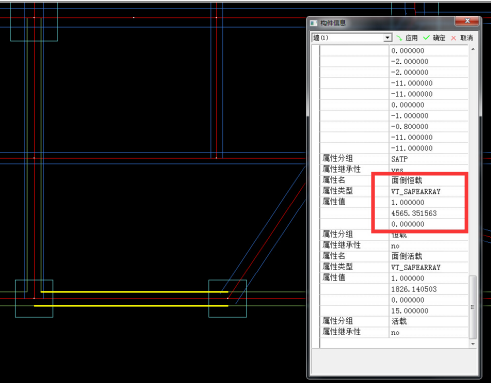Screen dimensions: 492x384
Task: Click the 取消 cancel button
Action: pos(462,38)
